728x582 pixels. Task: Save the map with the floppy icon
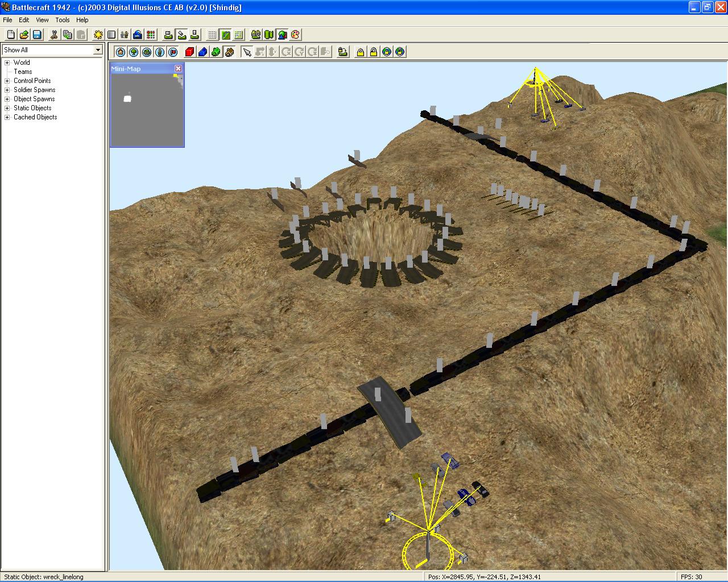(x=37, y=35)
